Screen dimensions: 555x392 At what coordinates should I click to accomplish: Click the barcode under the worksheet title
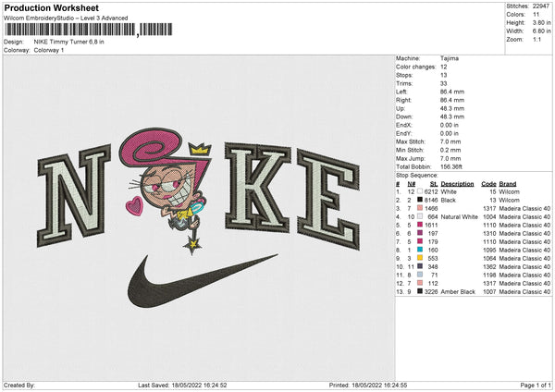click(x=89, y=30)
